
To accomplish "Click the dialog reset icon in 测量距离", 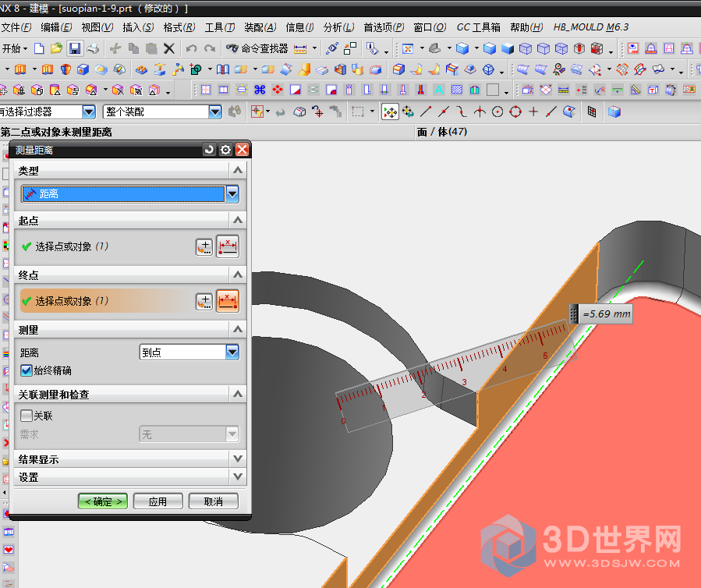I will (x=209, y=150).
